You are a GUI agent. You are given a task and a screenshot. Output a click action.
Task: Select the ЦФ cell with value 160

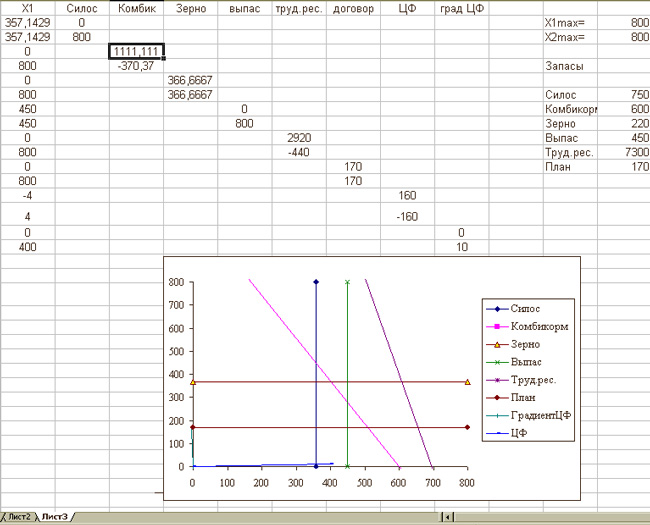[407, 195]
